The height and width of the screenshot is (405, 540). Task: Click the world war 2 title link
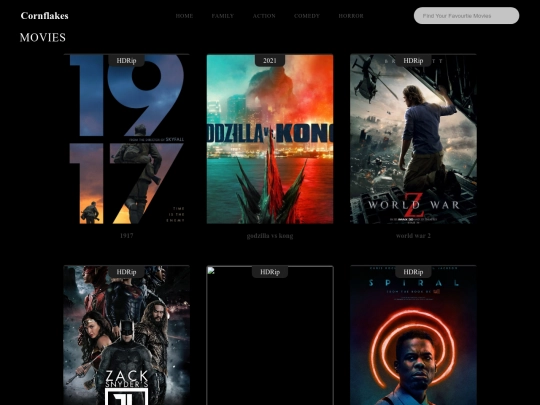click(x=413, y=236)
